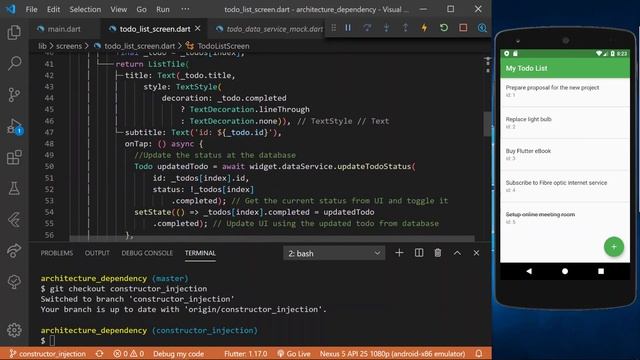Open the File menu

31,9
